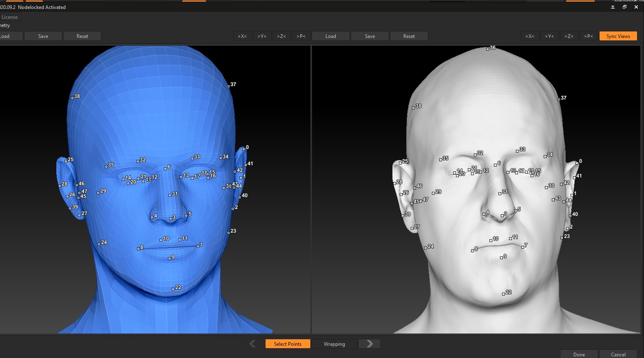Select point 22 on the gray scan chin
This screenshot has width=644, height=358.
click(503, 294)
